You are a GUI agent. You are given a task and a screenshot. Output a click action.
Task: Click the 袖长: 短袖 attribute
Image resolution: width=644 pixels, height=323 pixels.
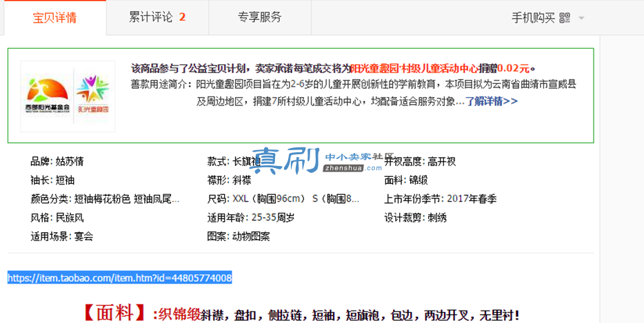pos(52,180)
